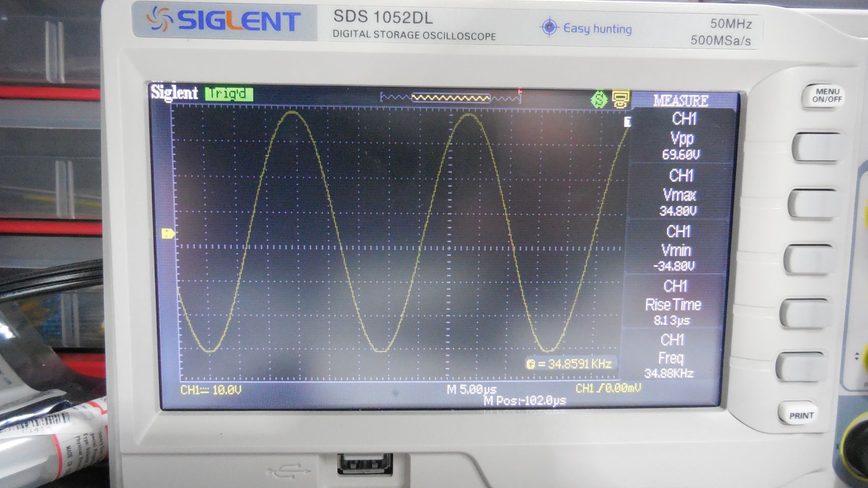Image resolution: width=868 pixels, height=488 pixels.
Task: Select the CH1 Rise Time 8.13µs entry
Action: click(673, 303)
